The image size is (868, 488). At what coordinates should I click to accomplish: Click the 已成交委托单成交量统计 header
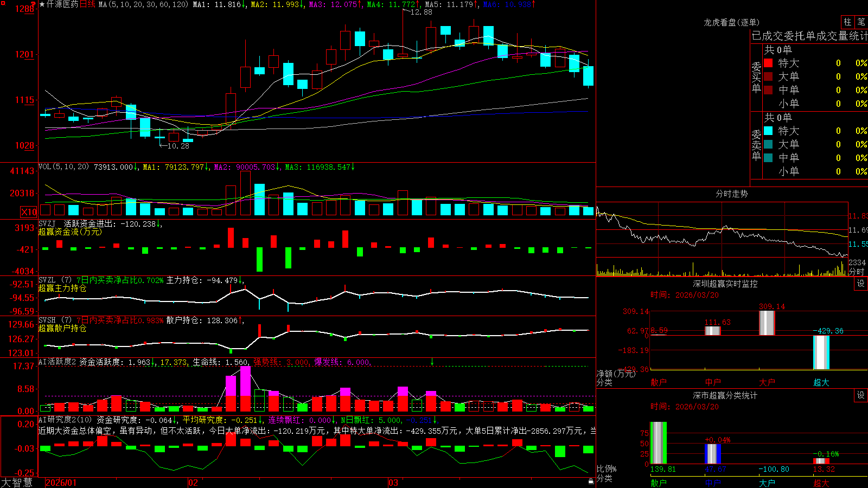[x=809, y=36]
